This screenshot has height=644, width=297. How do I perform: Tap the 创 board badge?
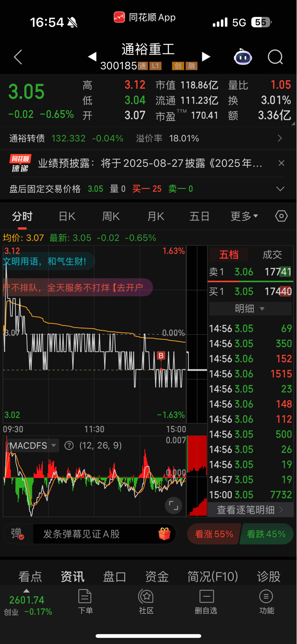click(178, 66)
